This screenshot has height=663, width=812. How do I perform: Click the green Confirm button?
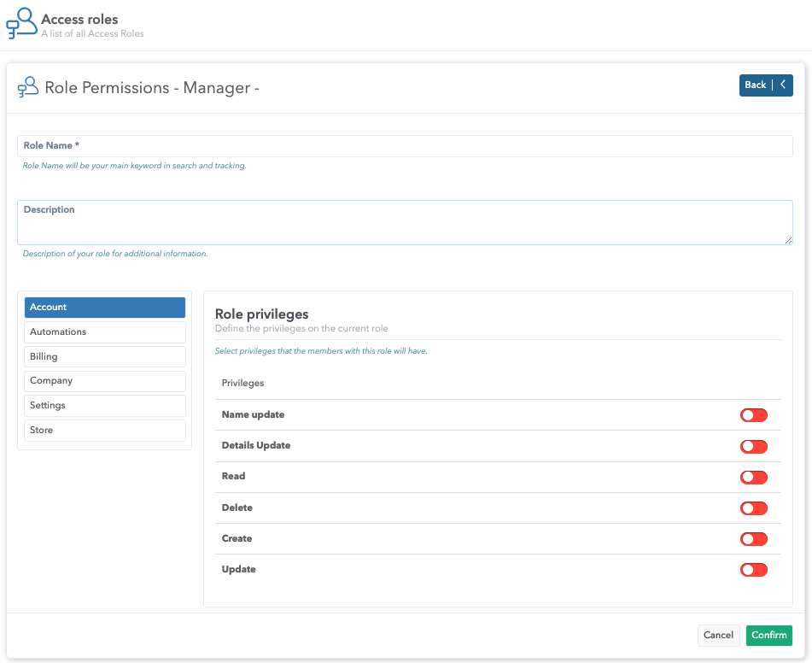[x=768, y=636]
